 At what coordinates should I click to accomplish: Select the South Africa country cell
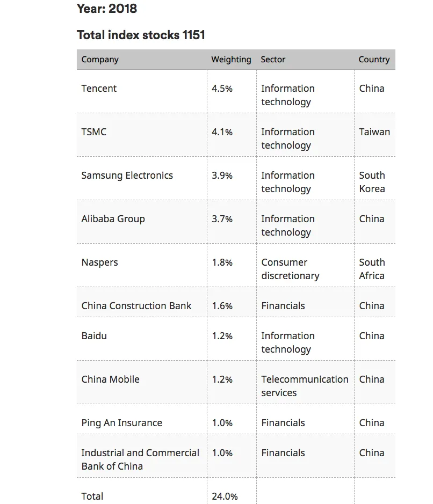(372, 269)
